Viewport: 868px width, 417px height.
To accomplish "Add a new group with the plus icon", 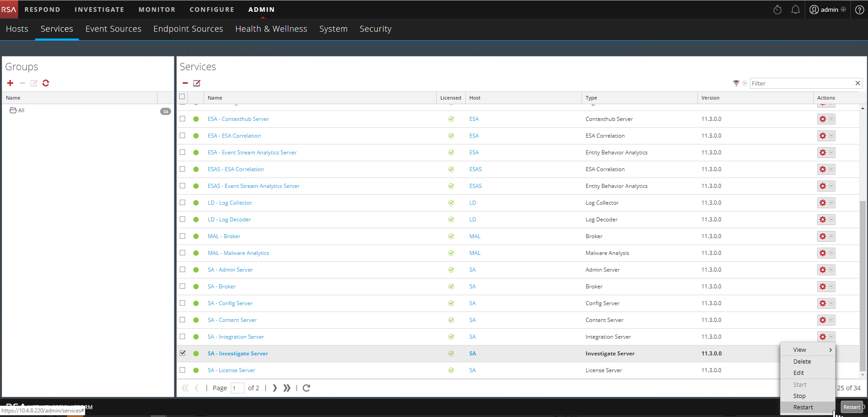I will (x=10, y=83).
